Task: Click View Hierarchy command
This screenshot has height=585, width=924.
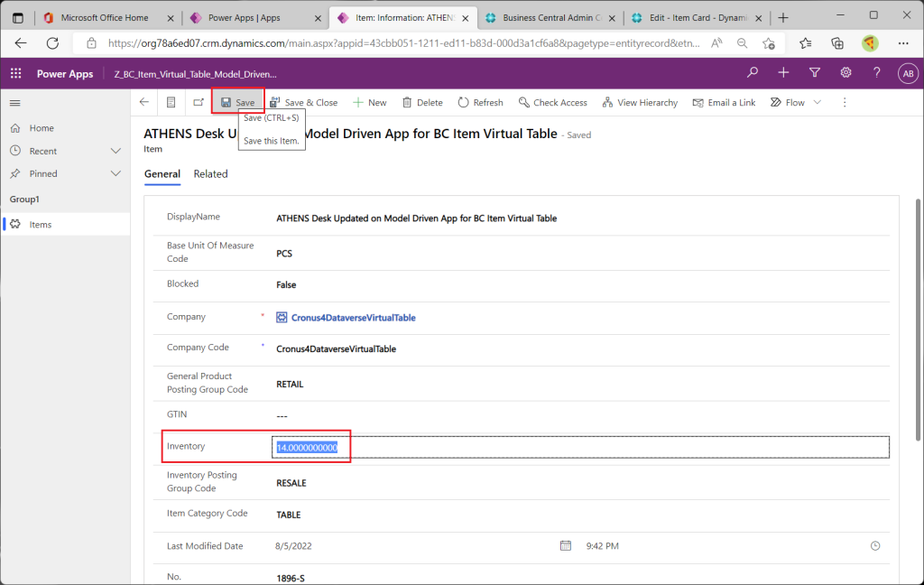Action: coord(640,102)
